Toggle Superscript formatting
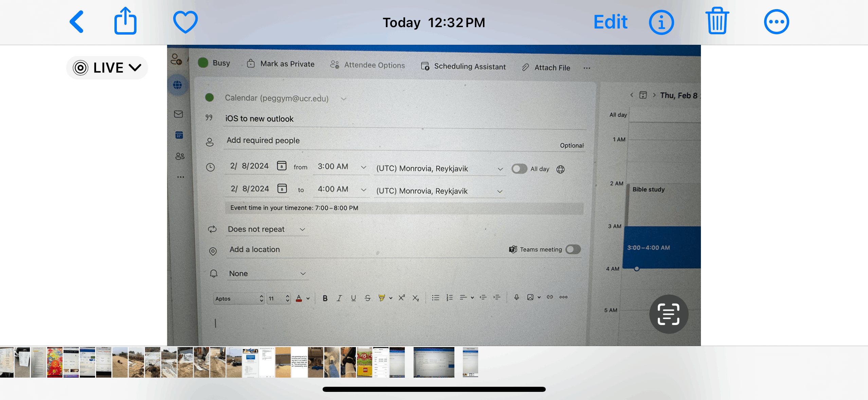Viewport: 868px width, 400px height. tap(401, 298)
